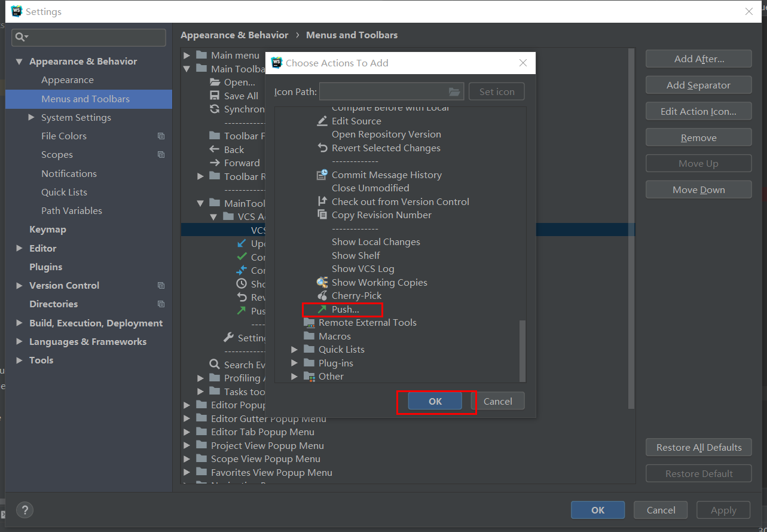
Task: Click the settings search field
Action: [88, 37]
